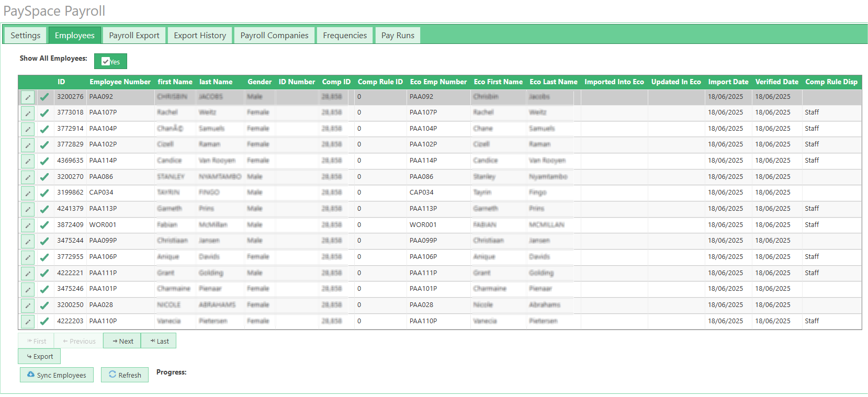Click the edit pencil for employee PAA110P
The height and width of the screenshot is (397, 868).
28,322
